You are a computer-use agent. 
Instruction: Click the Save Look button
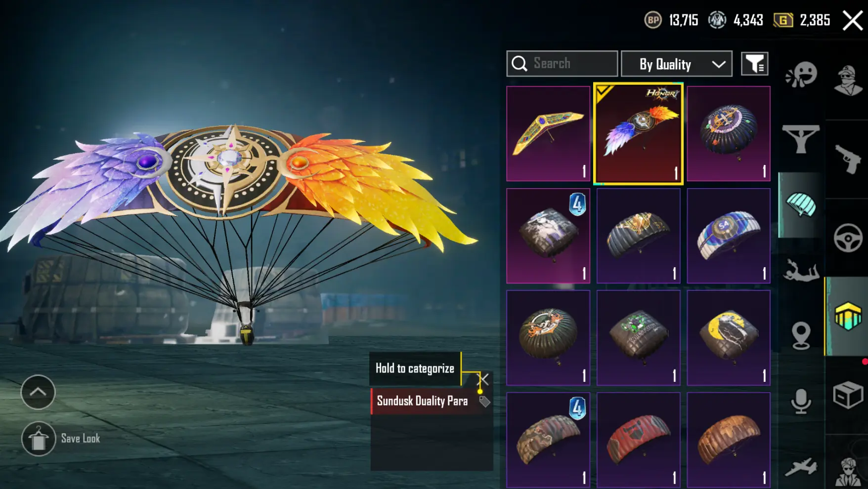pyautogui.click(x=61, y=439)
